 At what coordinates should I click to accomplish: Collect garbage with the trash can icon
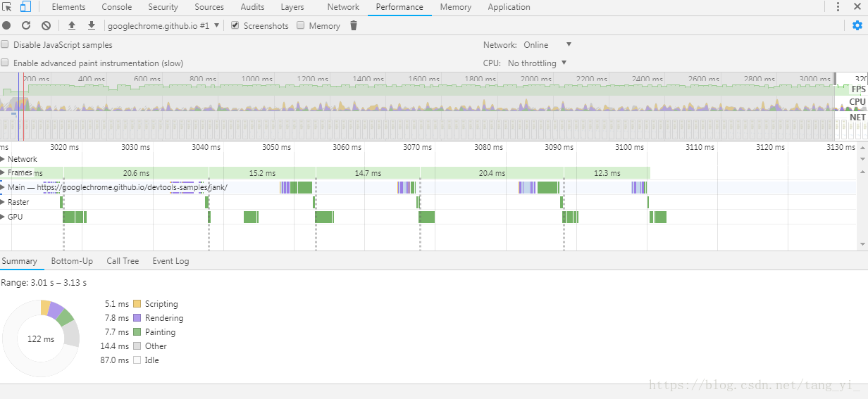[x=354, y=25]
